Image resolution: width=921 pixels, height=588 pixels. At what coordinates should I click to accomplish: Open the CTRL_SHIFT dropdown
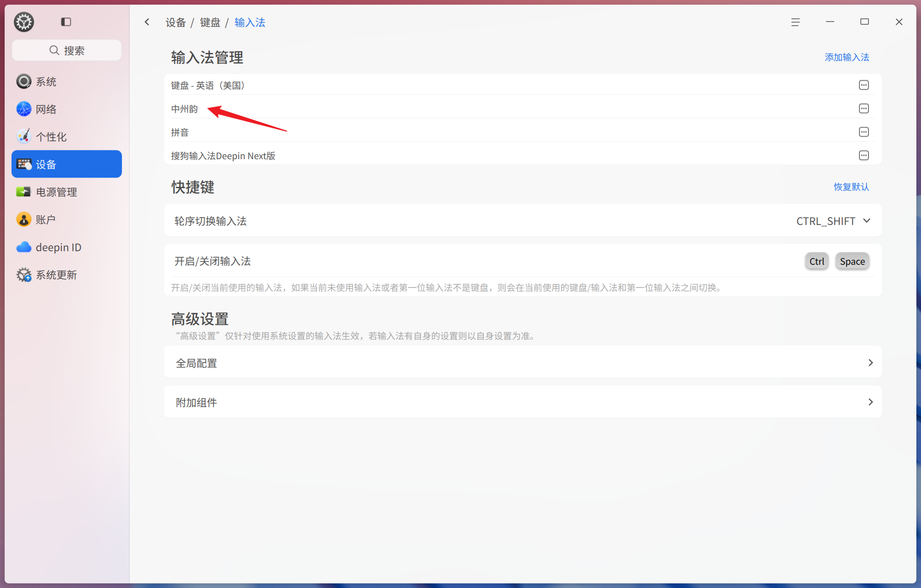pyautogui.click(x=833, y=221)
